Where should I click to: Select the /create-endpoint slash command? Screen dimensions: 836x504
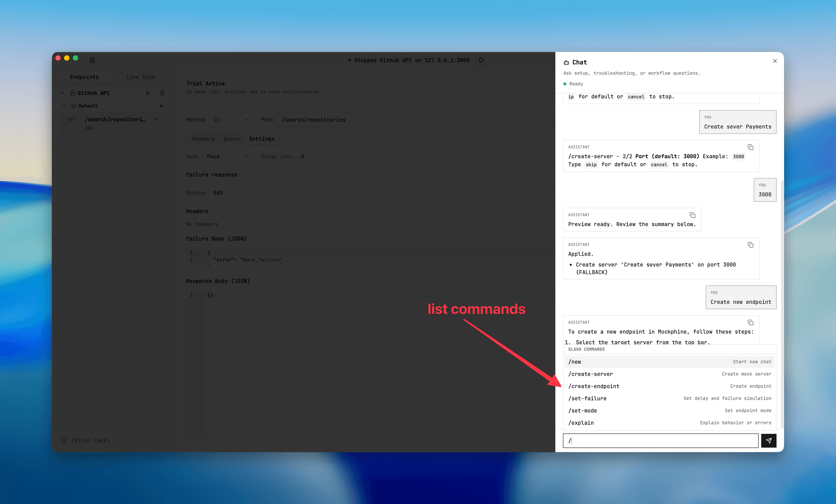point(594,386)
